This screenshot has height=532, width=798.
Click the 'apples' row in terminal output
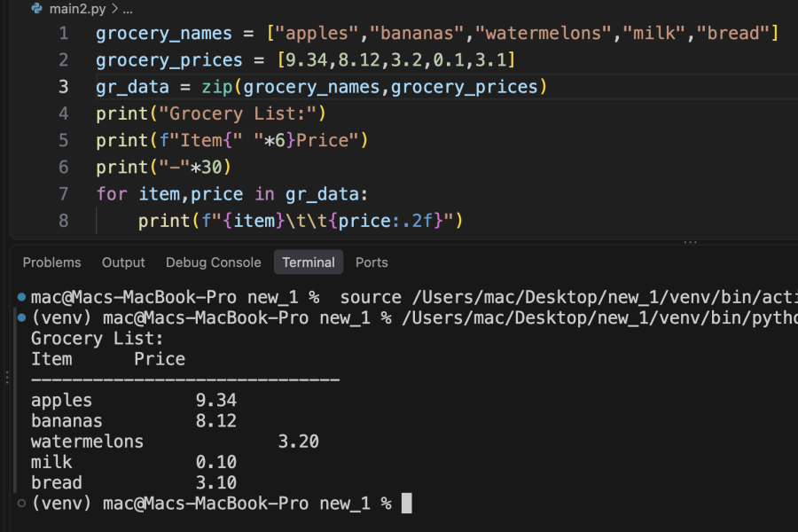point(134,401)
